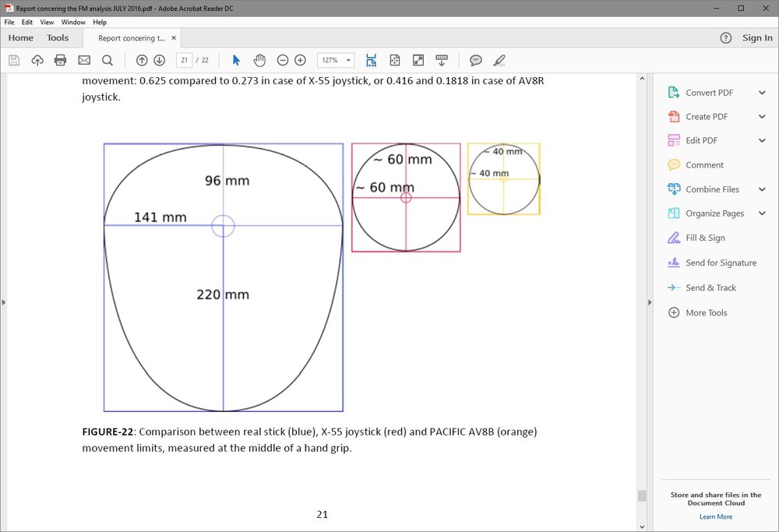Switch to the Tools tab
This screenshot has width=779, height=532.
coord(58,38)
